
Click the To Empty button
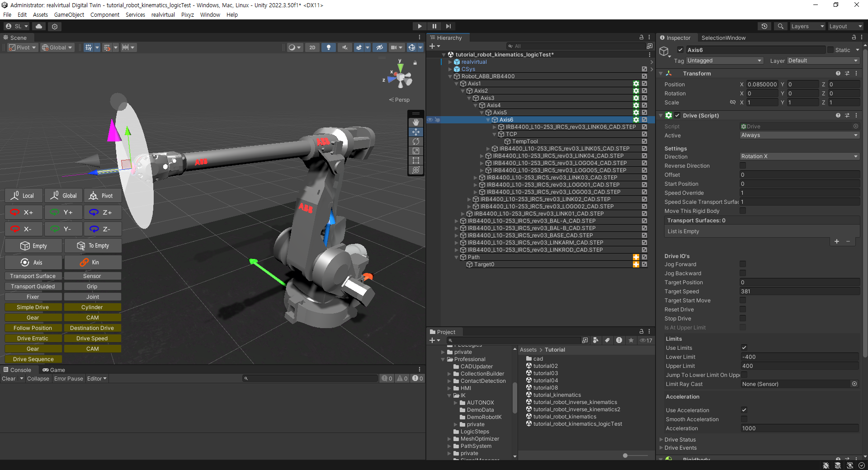(x=93, y=246)
